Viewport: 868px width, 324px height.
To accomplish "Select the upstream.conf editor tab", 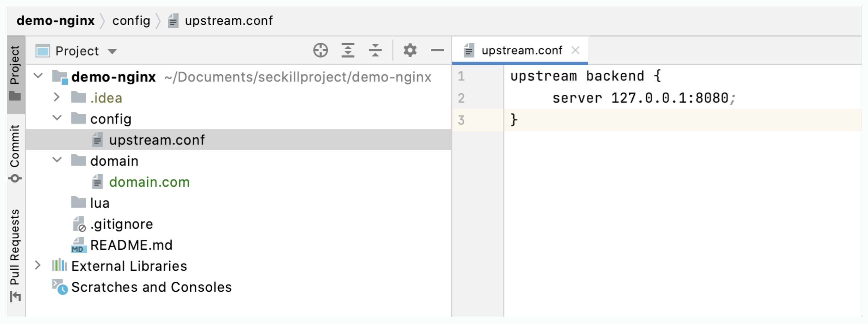I will (521, 50).
